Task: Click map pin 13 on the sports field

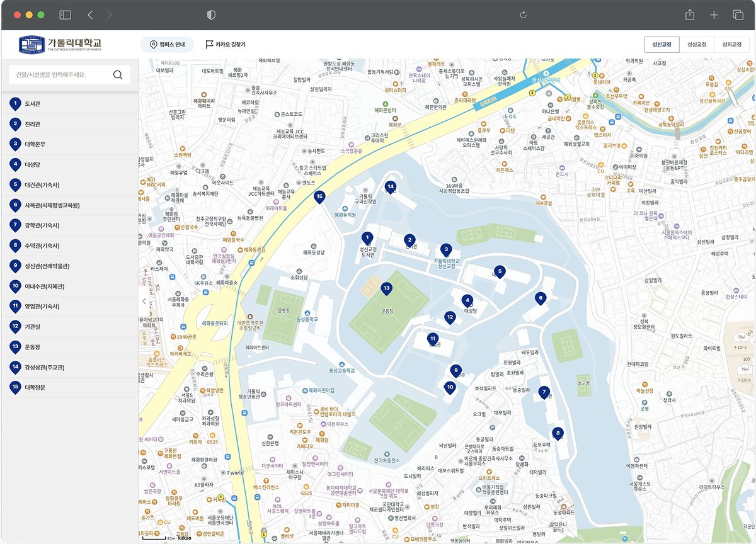Action: tap(386, 289)
